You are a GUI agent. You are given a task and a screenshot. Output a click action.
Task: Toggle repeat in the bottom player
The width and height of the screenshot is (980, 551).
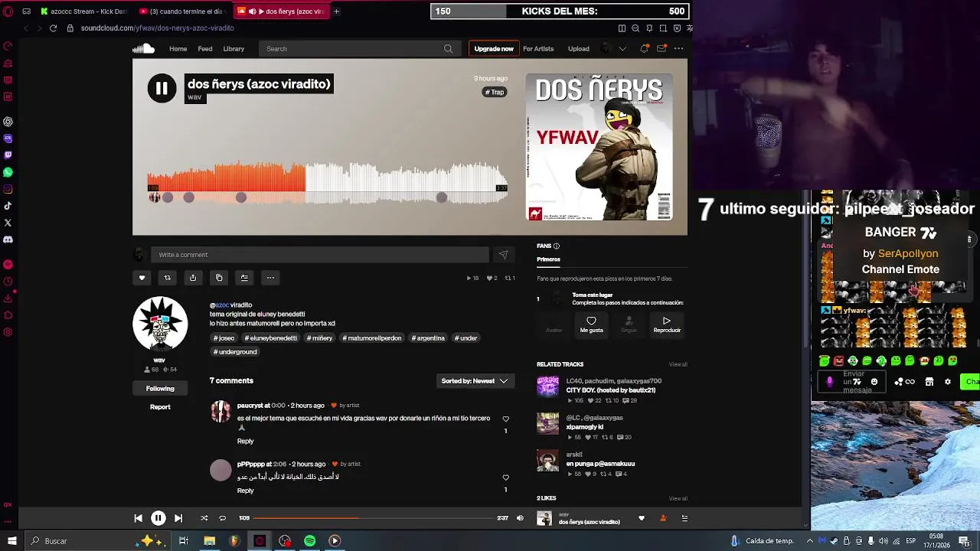coord(223,518)
